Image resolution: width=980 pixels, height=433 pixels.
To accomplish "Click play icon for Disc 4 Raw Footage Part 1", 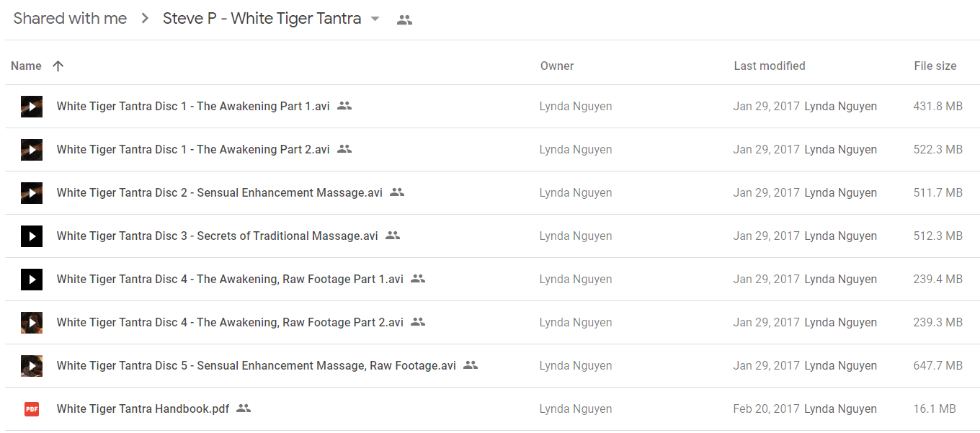I will (x=32, y=280).
